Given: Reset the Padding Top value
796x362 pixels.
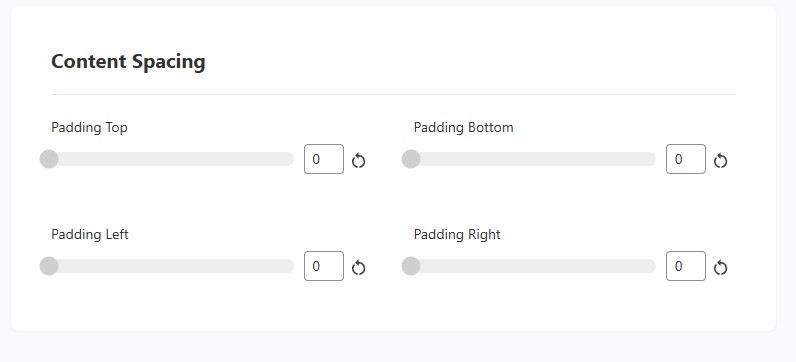Looking at the screenshot, I should coord(359,160).
